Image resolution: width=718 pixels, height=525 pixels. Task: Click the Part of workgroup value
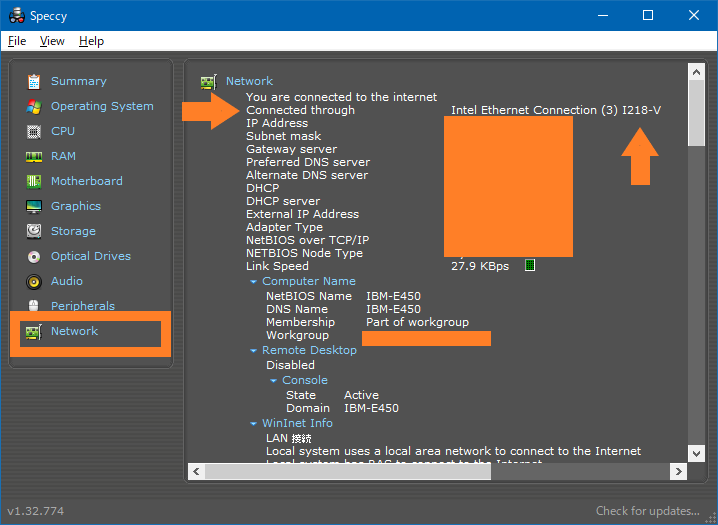417,322
